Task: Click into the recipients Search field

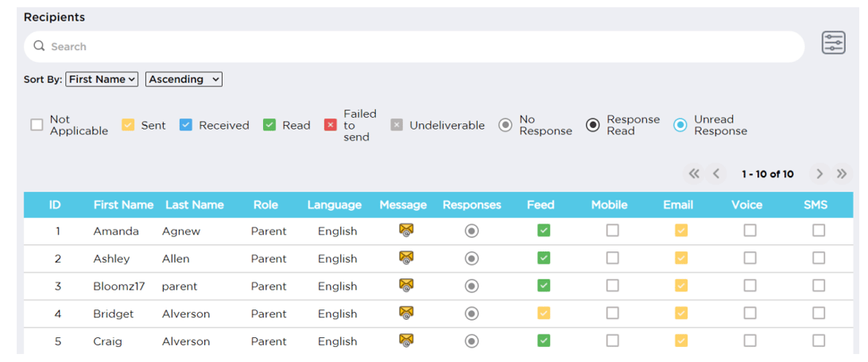Action: coord(414,47)
